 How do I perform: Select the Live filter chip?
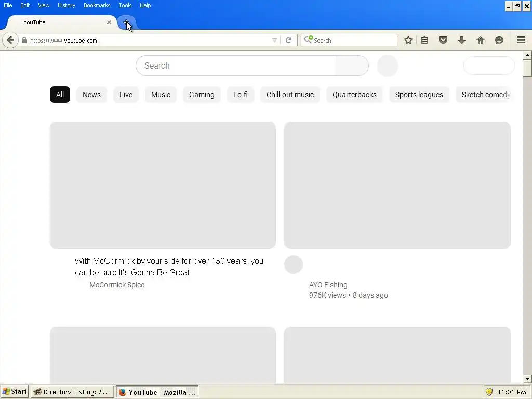coord(126,95)
